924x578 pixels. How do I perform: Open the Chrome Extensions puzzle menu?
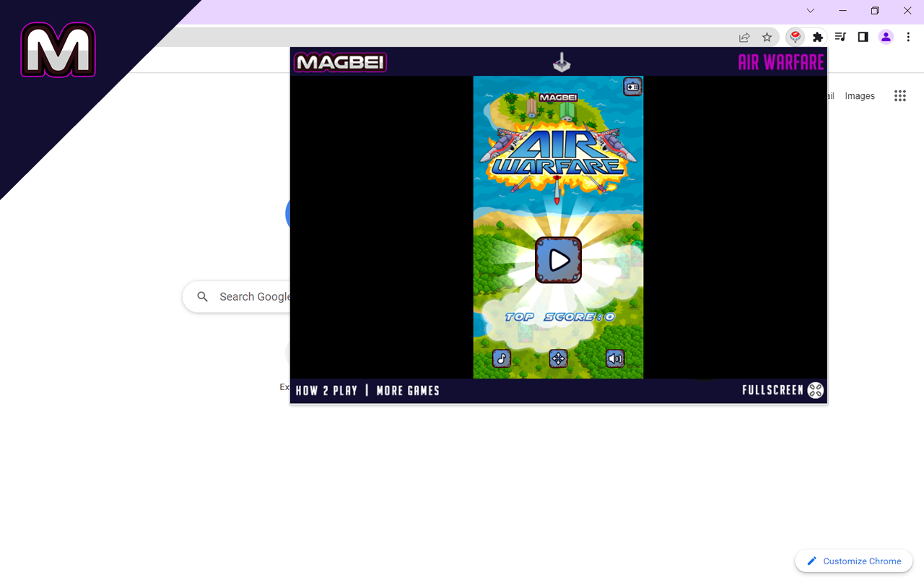818,37
